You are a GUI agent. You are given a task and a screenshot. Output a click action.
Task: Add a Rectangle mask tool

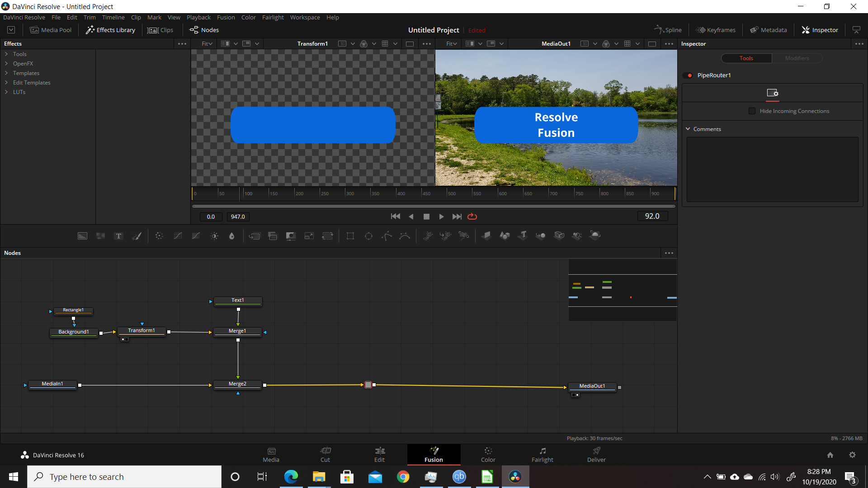350,236
